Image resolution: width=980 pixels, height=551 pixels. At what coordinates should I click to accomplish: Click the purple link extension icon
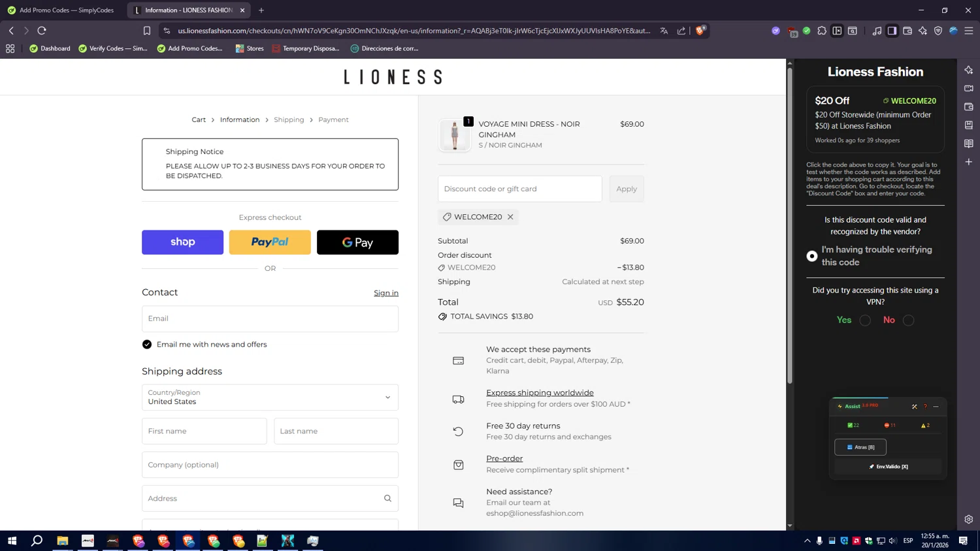pos(776,31)
